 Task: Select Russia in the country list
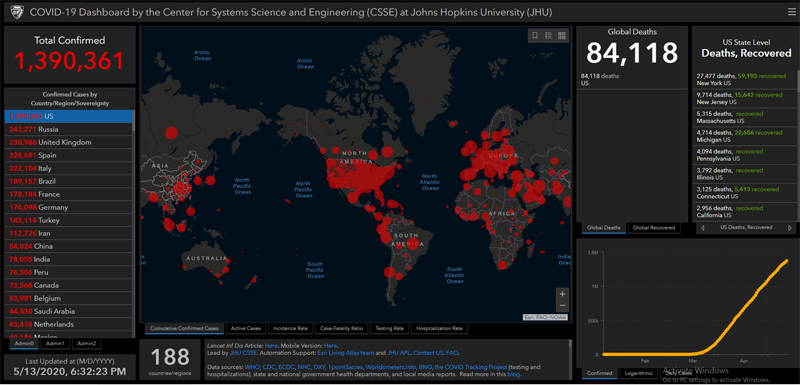[68, 129]
